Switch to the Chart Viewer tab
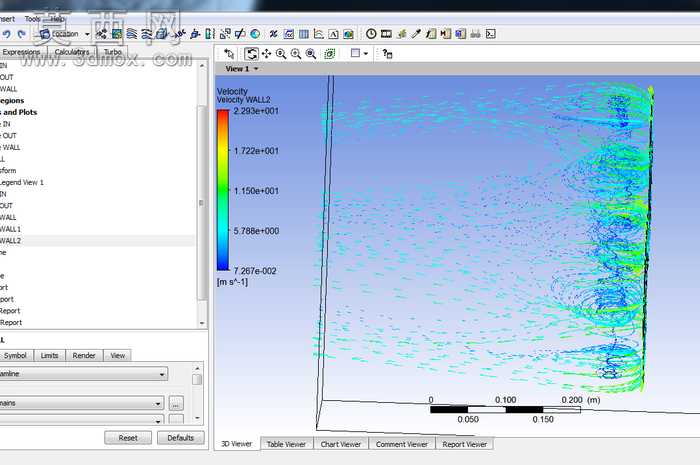The width and height of the screenshot is (700, 465). pyautogui.click(x=341, y=444)
